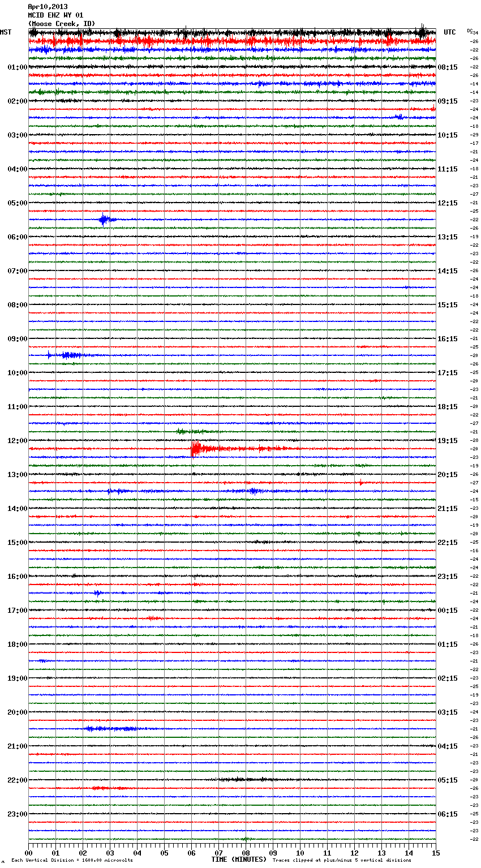Select the 01:00 MST time label
This screenshot has width=481, height=868.
[18, 67]
